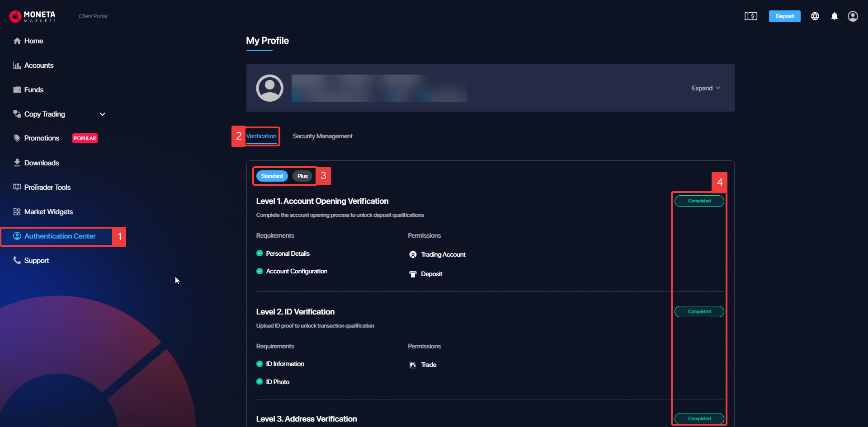This screenshot has width=868, height=427.
Task: Click the Deposit permission icon
Action: pyautogui.click(x=413, y=274)
